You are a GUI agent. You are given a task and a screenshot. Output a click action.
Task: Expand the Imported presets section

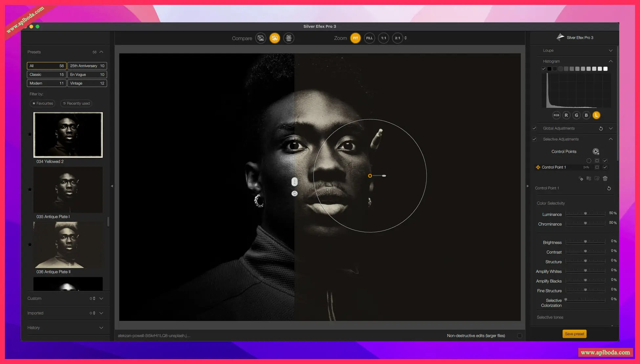(x=101, y=313)
